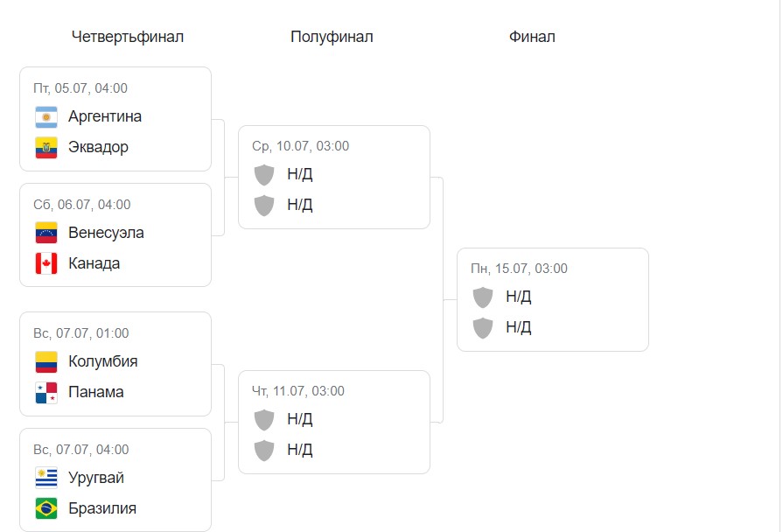This screenshot has height=532, width=783.
Task: Open the Колумбия team link
Action: 102,362
